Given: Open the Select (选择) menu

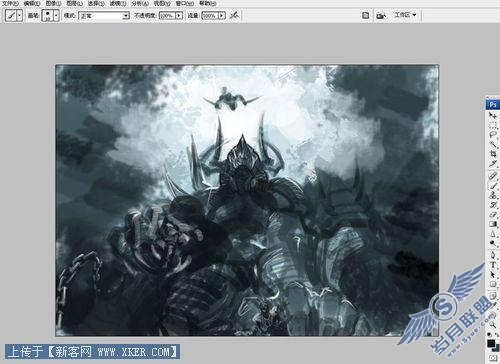Looking at the screenshot, I should [96, 3].
